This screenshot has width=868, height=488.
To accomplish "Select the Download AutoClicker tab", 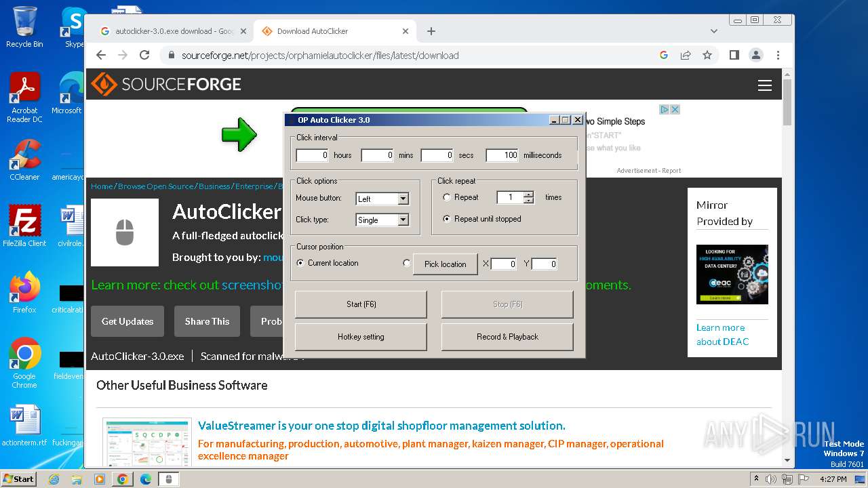I will [x=335, y=31].
